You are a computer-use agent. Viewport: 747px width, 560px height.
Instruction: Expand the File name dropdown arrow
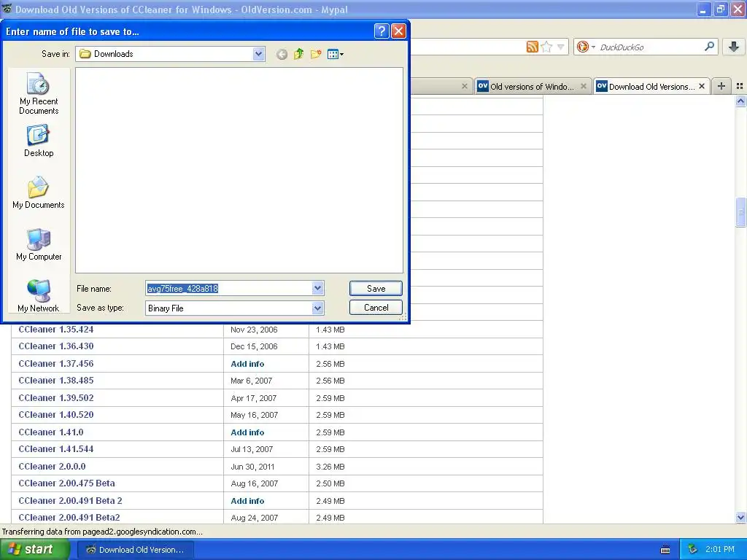318,288
